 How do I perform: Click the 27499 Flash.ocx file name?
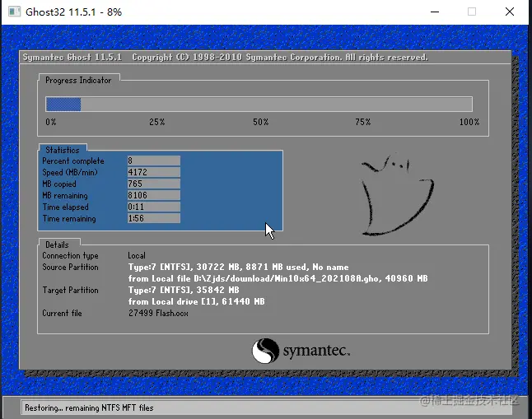158,313
